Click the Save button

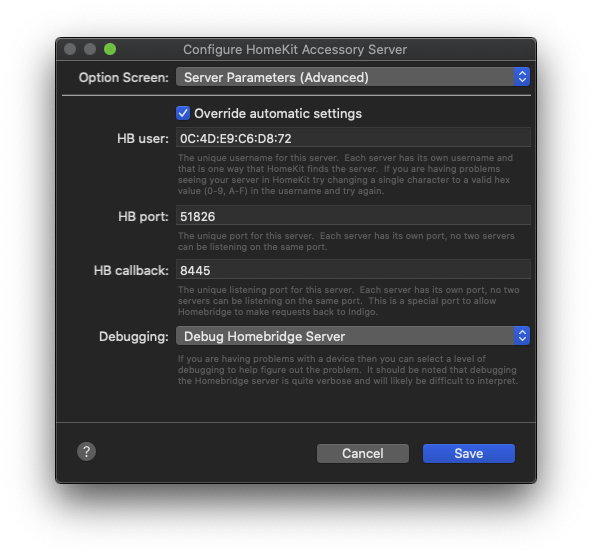point(469,453)
